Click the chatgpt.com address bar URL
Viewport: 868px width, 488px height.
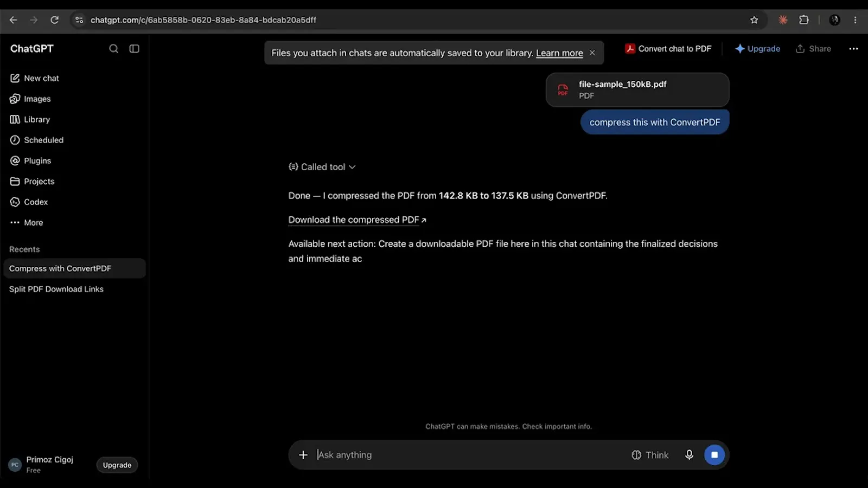coord(203,20)
